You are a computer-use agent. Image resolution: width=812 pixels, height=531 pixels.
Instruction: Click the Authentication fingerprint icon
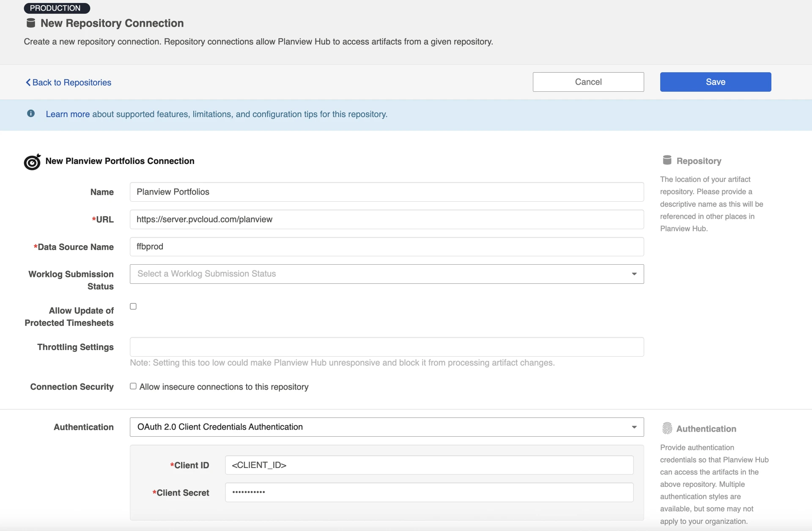(x=667, y=428)
